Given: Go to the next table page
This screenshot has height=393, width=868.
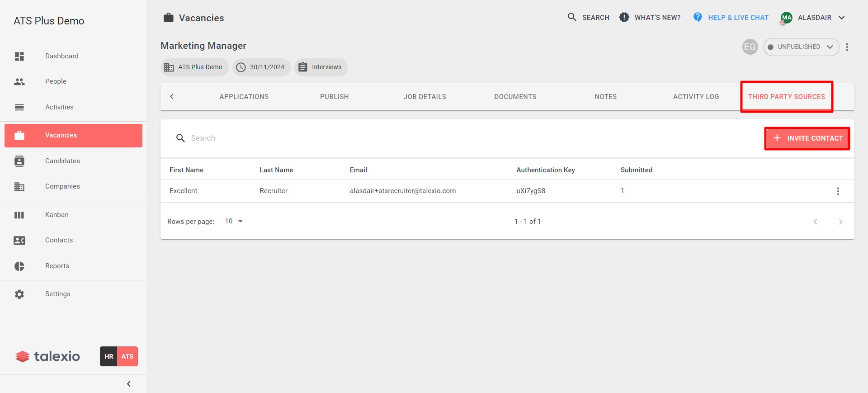Looking at the screenshot, I should 841,222.
